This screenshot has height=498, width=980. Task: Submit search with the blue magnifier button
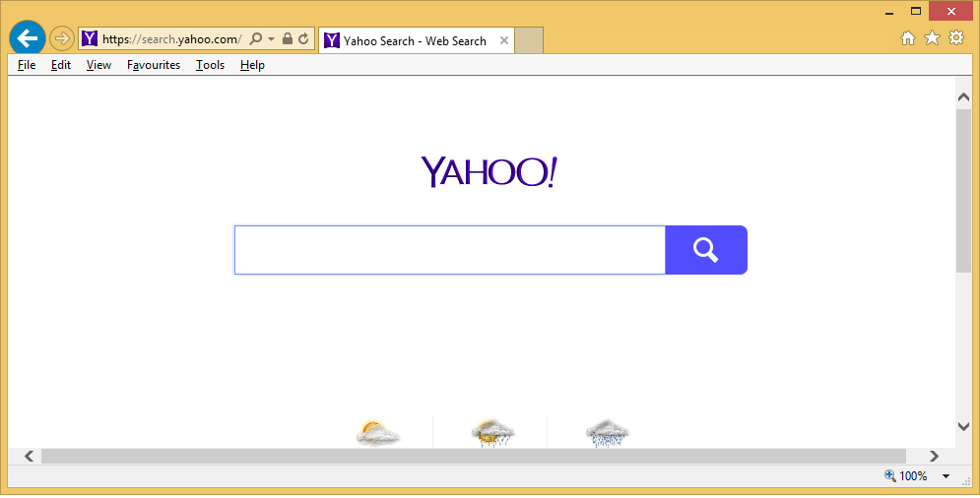(706, 250)
